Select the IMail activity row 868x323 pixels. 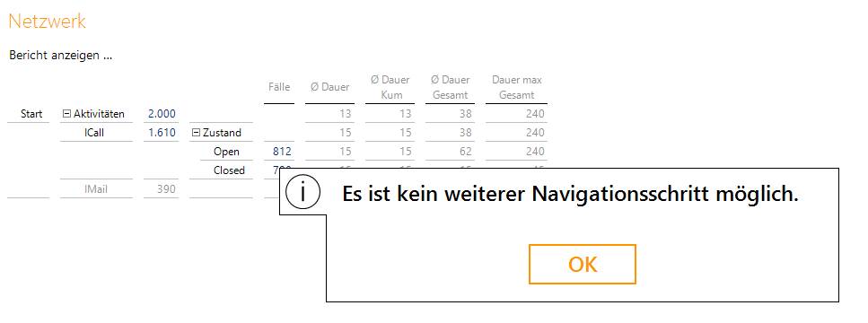click(96, 189)
